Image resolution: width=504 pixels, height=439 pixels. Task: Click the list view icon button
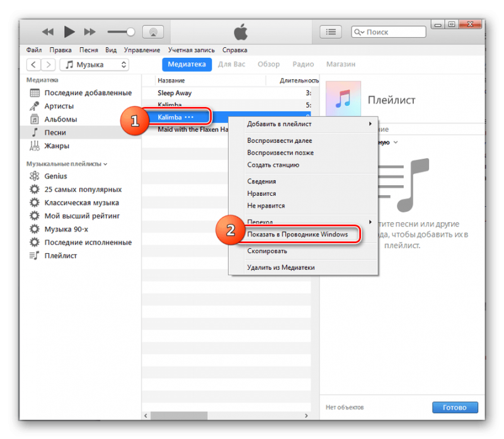[330, 31]
